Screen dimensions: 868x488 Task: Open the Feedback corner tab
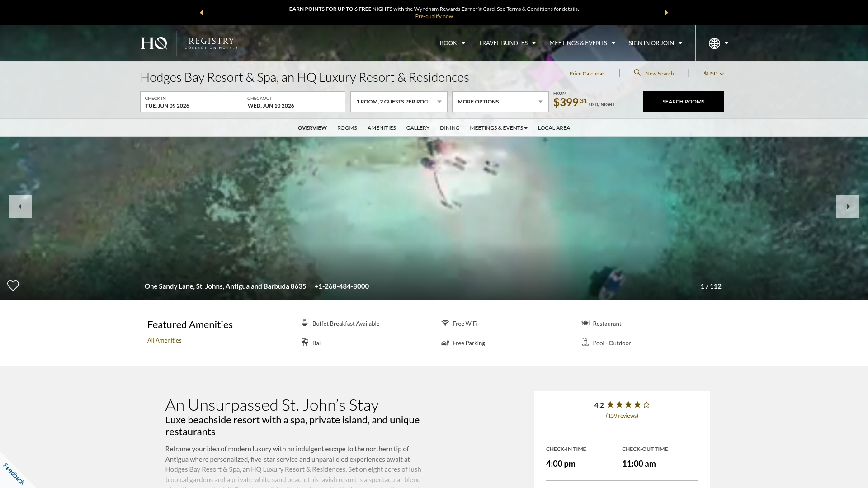pyautogui.click(x=14, y=474)
